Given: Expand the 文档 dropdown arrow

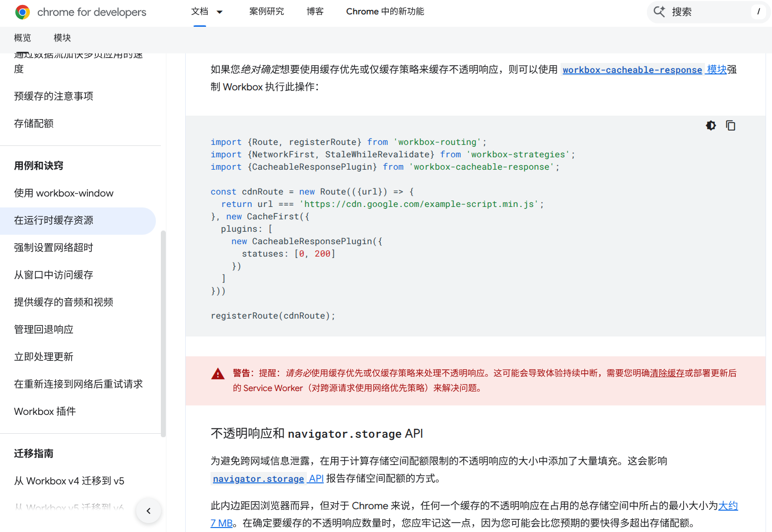Looking at the screenshot, I should pos(219,12).
